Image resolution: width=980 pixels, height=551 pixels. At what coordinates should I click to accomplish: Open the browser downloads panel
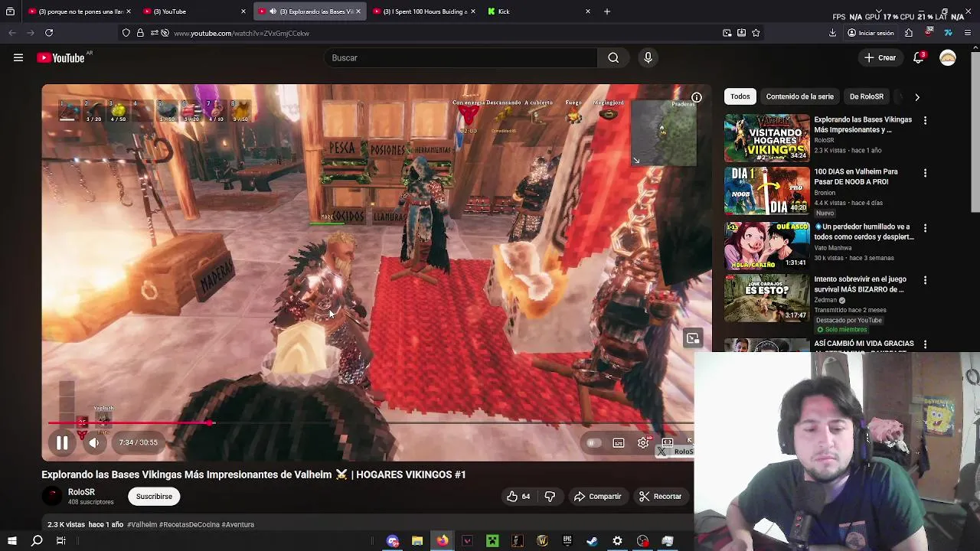click(832, 33)
